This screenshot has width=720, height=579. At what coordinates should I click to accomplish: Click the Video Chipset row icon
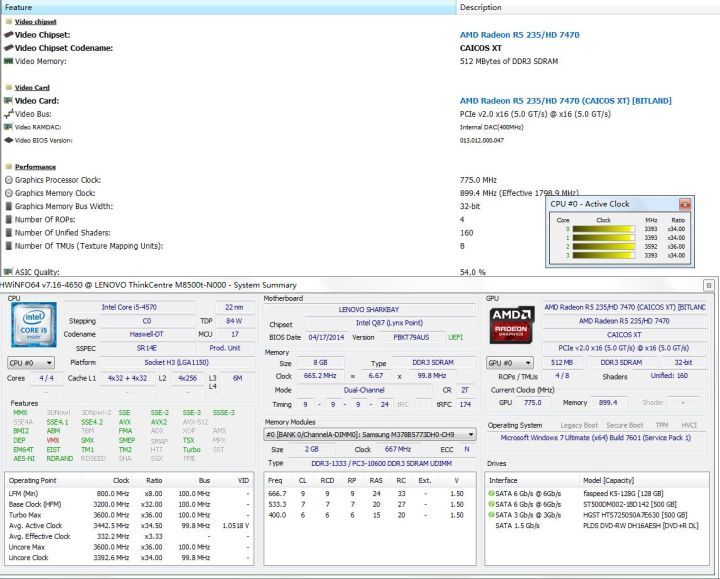tap(8, 34)
